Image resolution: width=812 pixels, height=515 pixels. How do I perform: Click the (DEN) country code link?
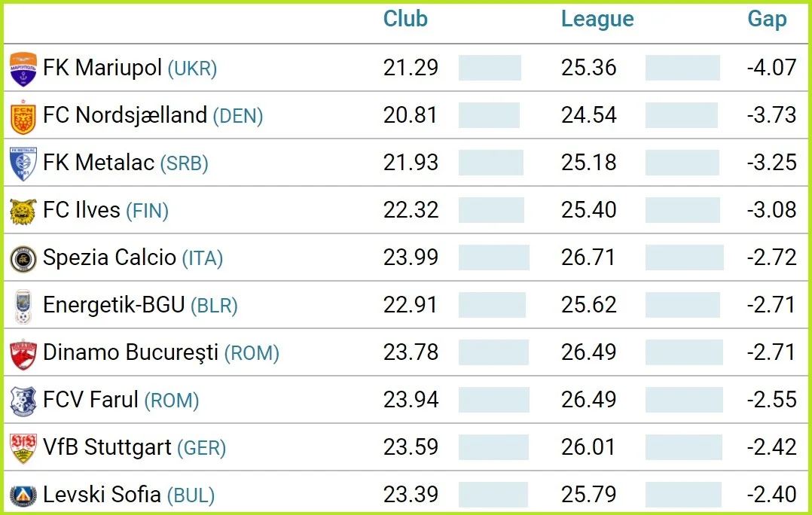[237, 116]
